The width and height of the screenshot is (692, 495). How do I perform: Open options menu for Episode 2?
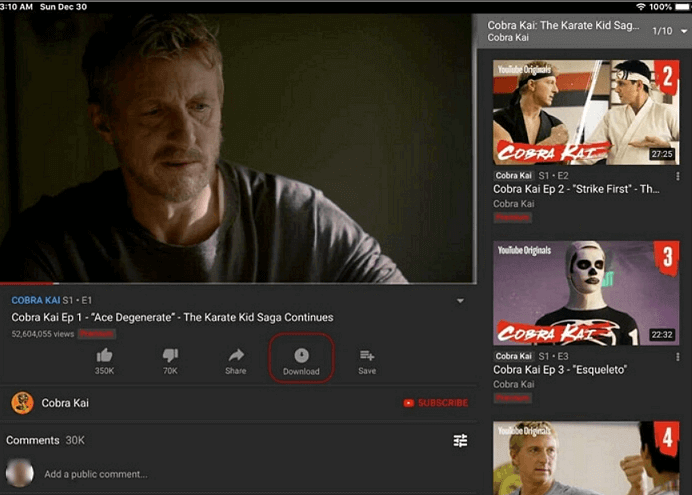click(677, 176)
